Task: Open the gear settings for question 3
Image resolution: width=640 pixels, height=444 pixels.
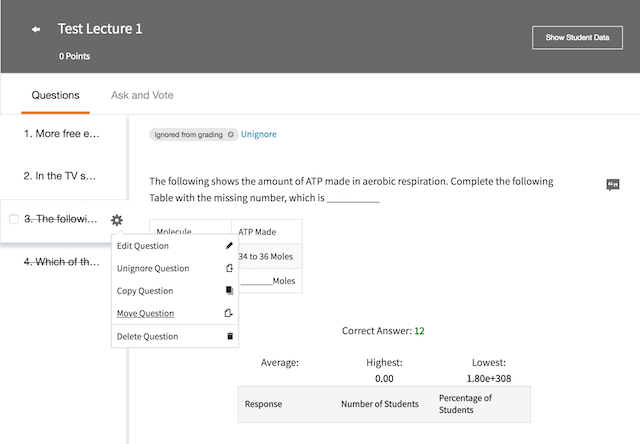Action: pos(117,219)
